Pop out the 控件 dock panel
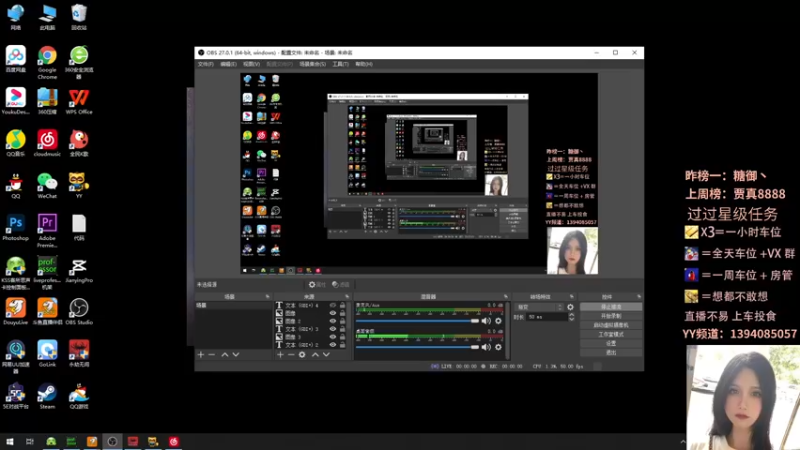 pyautogui.click(x=639, y=296)
